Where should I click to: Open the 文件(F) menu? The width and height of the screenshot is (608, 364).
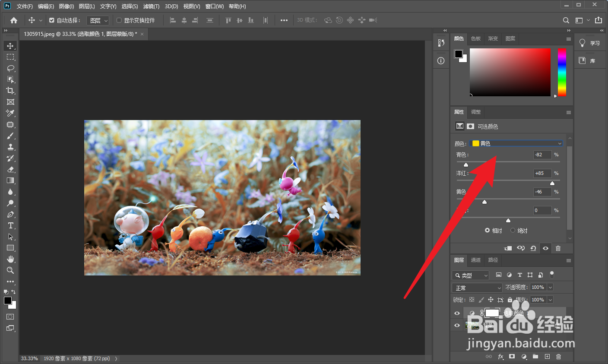point(25,6)
